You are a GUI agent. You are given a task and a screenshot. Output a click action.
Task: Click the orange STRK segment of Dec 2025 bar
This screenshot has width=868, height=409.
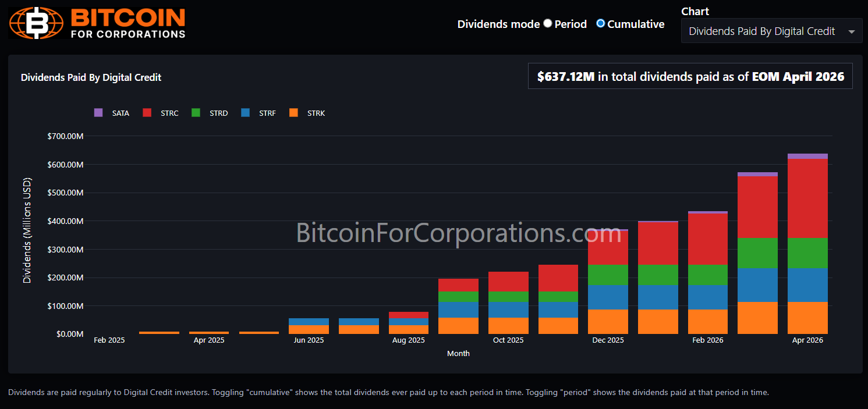(608, 322)
